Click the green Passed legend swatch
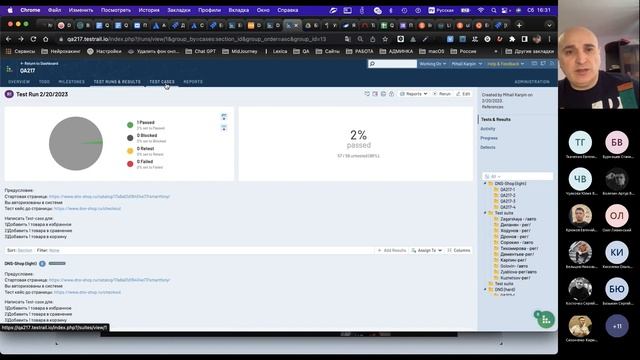This screenshot has height=360, width=640. click(x=130, y=125)
